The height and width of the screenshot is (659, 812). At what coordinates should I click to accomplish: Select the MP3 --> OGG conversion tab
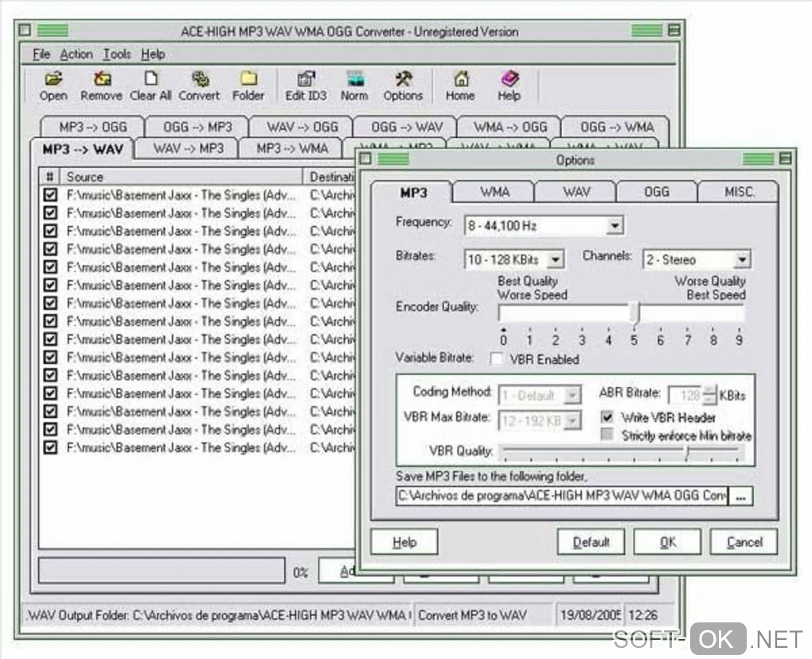(x=92, y=127)
